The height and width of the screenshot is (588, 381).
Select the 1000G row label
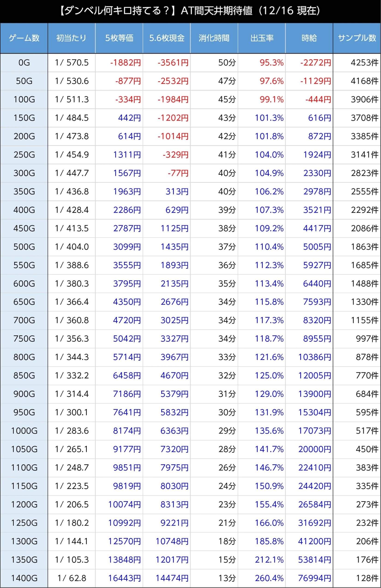coord(24,431)
